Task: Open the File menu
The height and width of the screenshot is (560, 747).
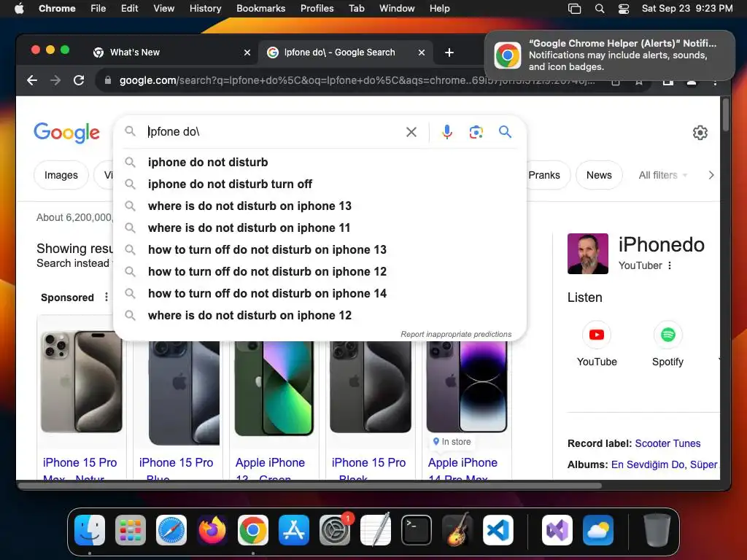Action: point(98,9)
